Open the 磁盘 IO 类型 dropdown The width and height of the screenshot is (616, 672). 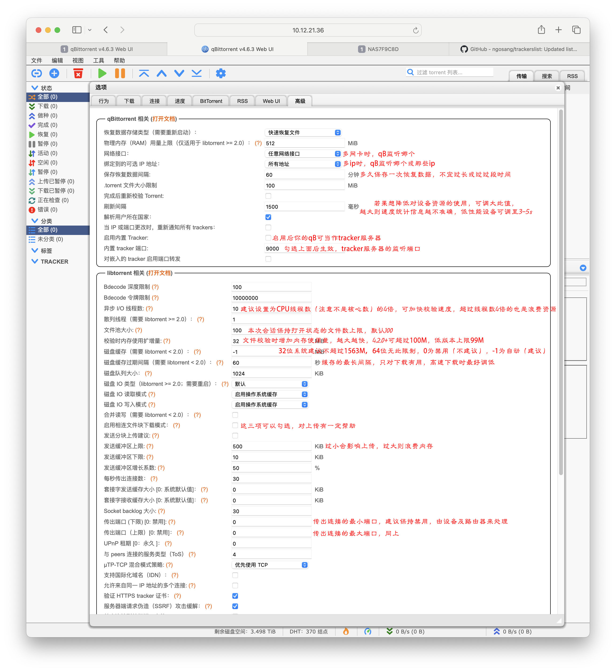(x=270, y=384)
